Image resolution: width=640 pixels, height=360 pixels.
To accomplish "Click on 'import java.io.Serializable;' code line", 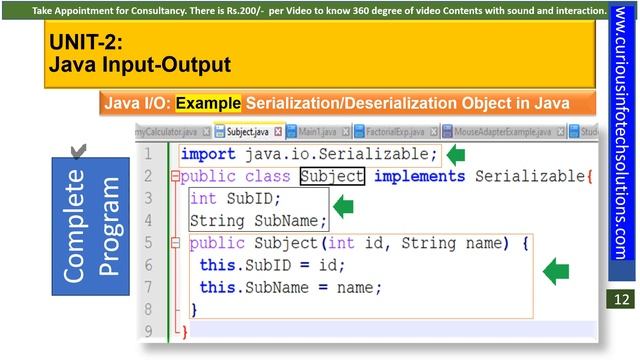I will tap(309, 154).
